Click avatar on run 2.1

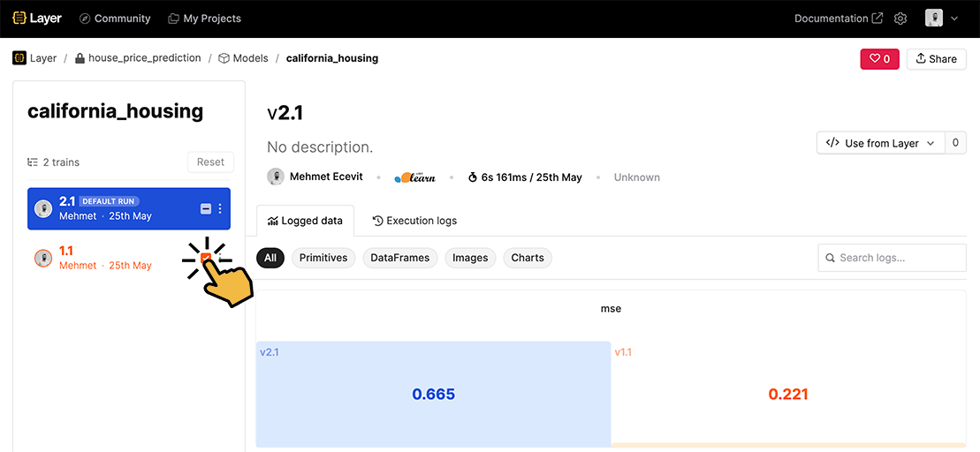pyautogui.click(x=43, y=208)
